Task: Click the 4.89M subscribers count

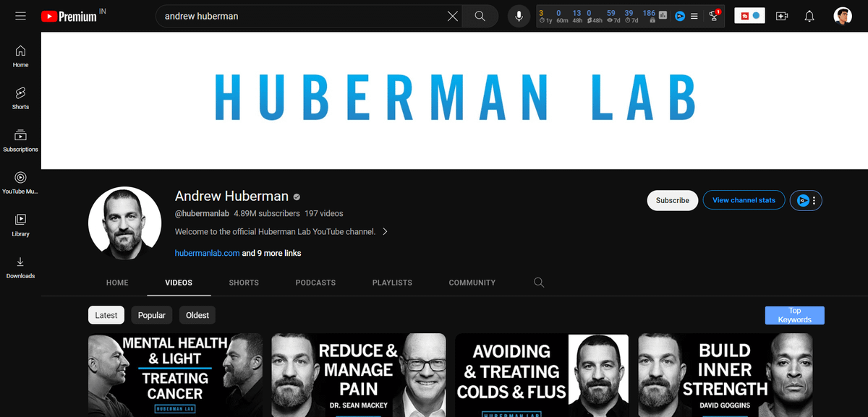Action: coord(266,214)
